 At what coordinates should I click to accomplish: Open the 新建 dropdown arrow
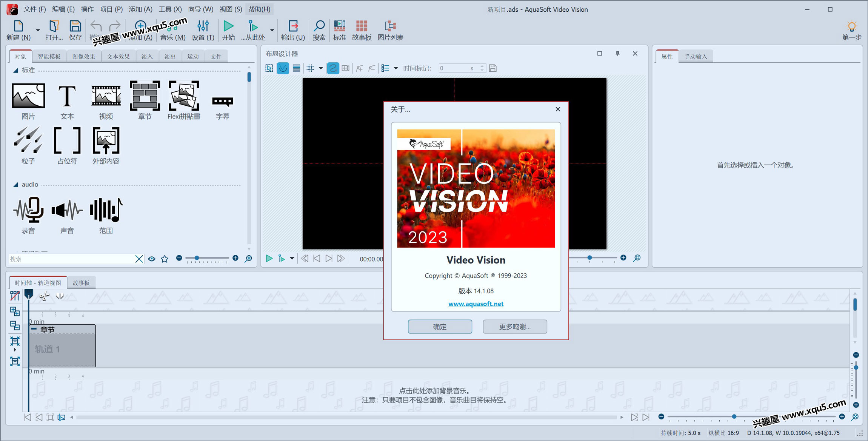click(38, 30)
